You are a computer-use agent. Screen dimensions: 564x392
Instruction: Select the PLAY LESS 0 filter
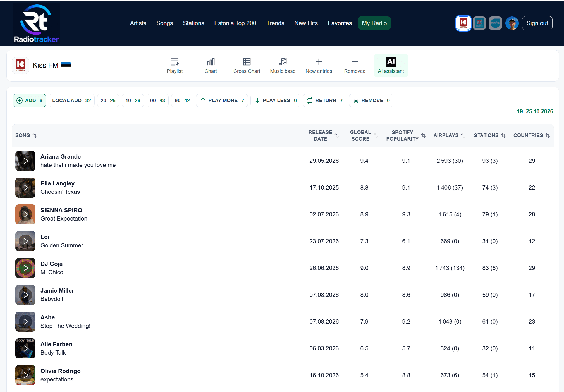coord(275,101)
